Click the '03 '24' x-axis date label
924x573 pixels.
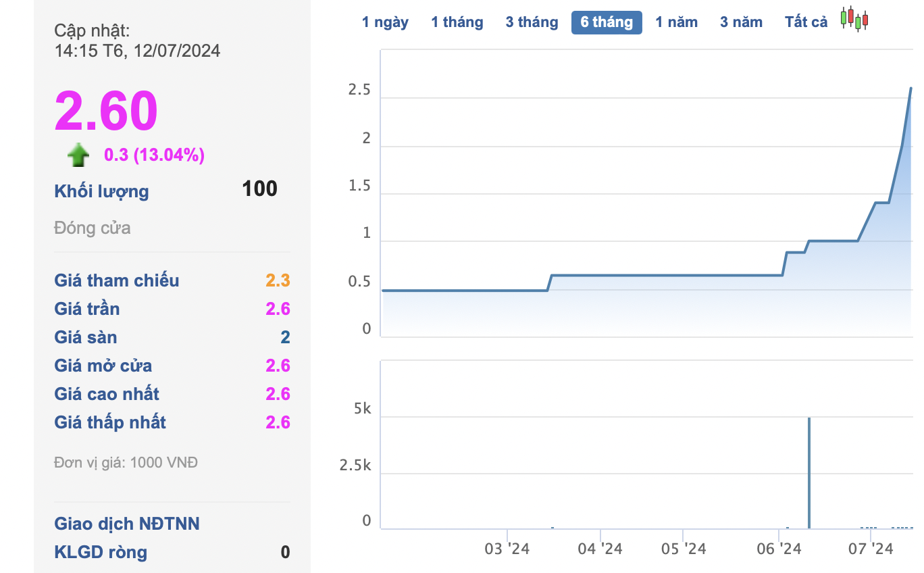click(x=507, y=548)
